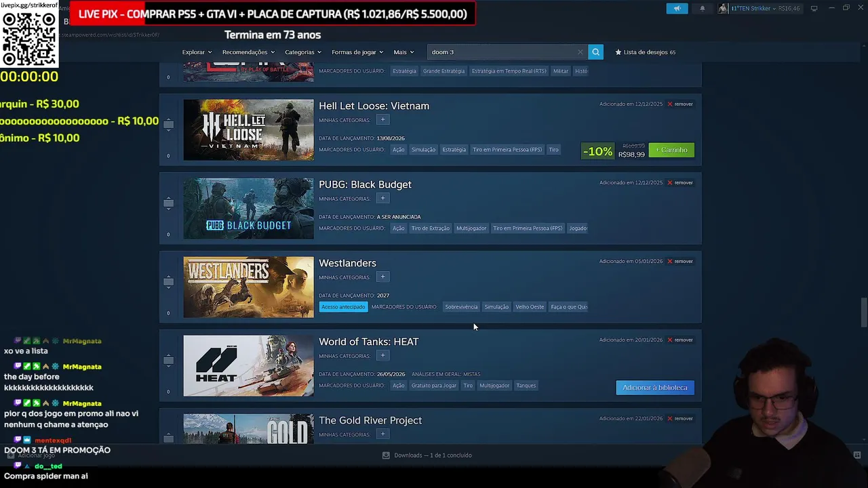Grab the reorder handle for Hell Let Loose: Vietnam
This screenshot has height=488, width=868.
(x=168, y=125)
